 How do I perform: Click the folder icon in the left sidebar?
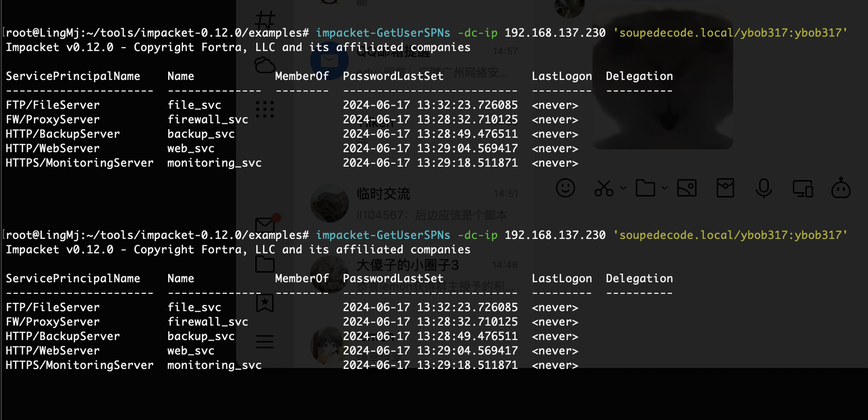click(265, 264)
